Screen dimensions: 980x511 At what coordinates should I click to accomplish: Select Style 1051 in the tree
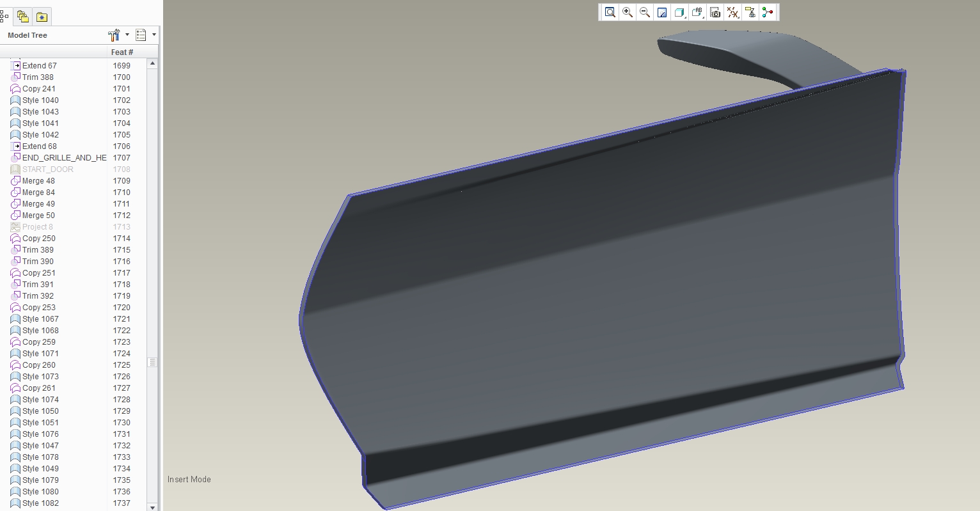click(x=40, y=423)
